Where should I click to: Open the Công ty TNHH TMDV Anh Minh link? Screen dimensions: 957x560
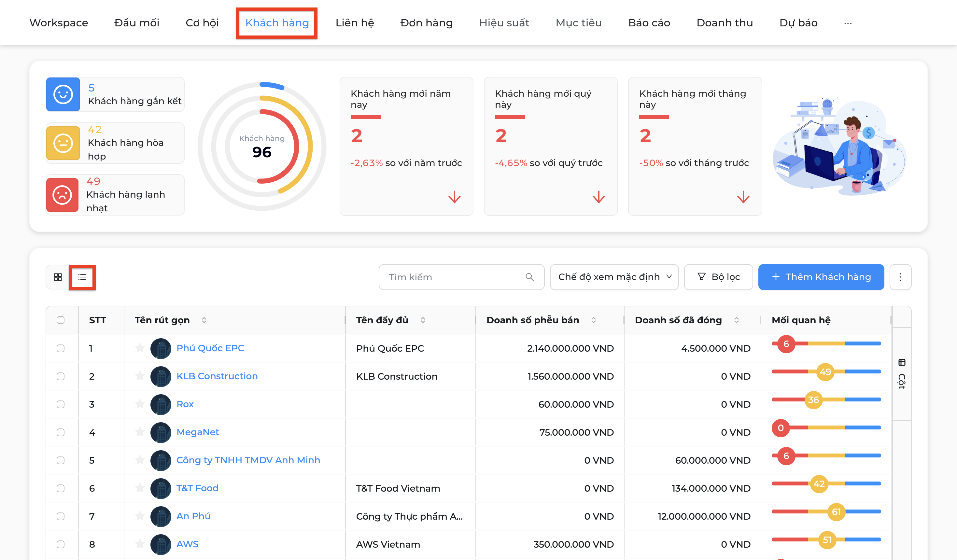[x=248, y=460]
